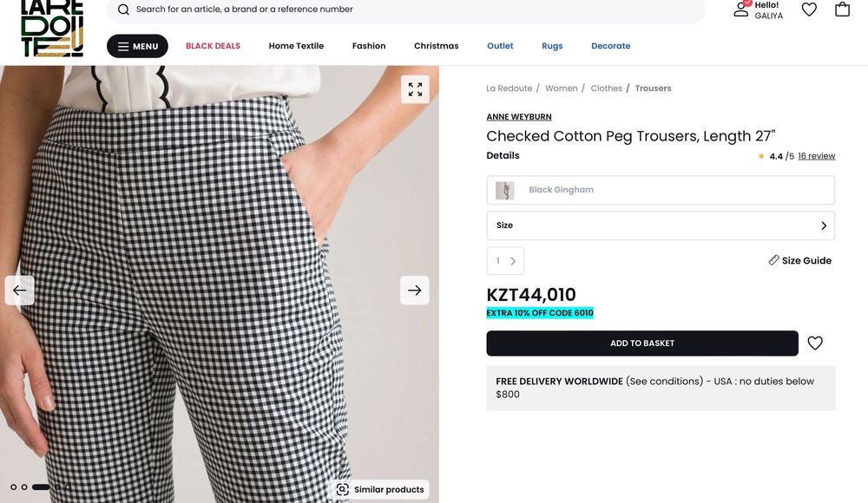868x503 pixels.
Task: Open the Size Guide
Action: click(x=799, y=260)
